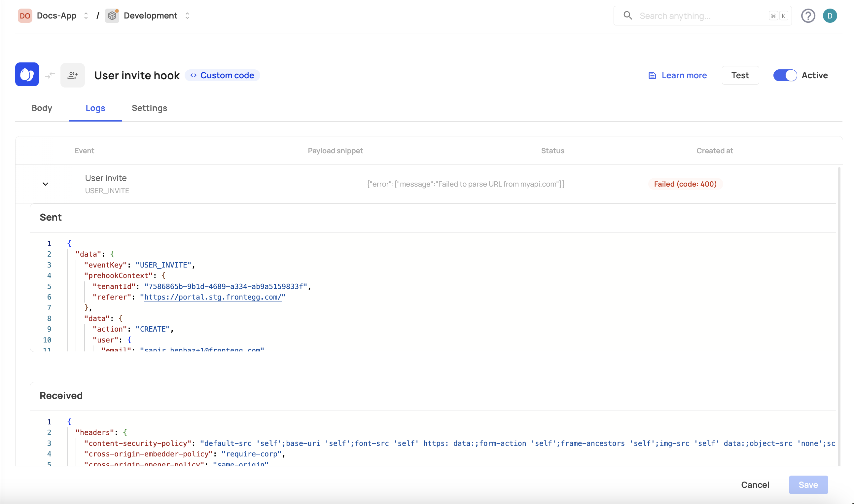Image resolution: width=854 pixels, height=504 pixels.
Task: Switch to the Settings tab
Action: point(149,108)
